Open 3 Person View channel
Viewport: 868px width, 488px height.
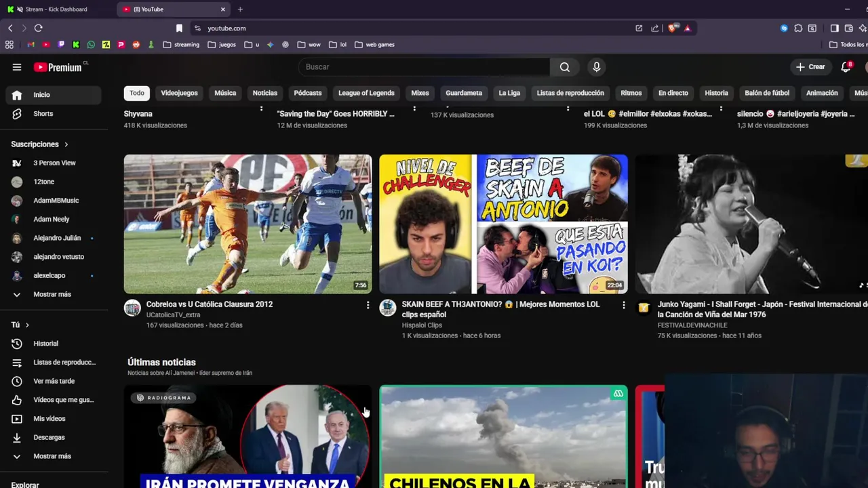tap(54, 163)
